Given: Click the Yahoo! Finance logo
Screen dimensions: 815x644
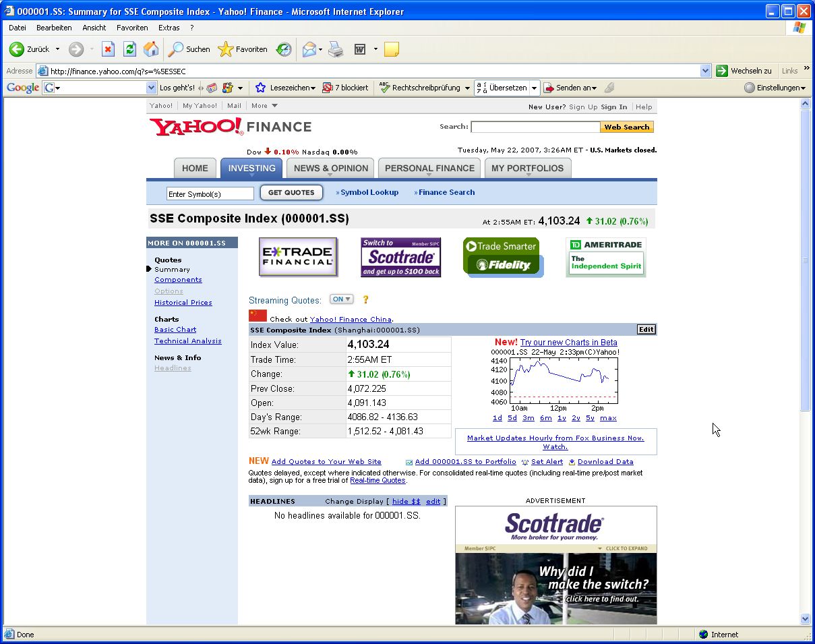Looking at the screenshot, I should click(231, 127).
